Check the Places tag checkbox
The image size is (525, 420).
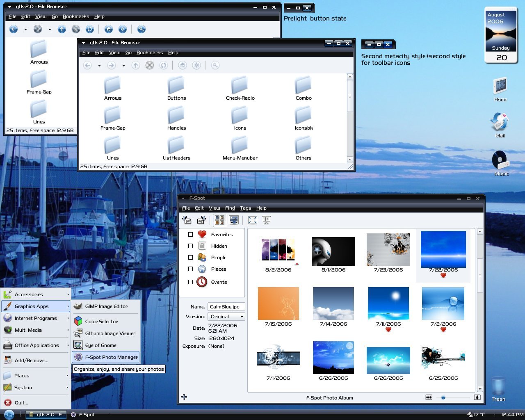(x=190, y=269)
